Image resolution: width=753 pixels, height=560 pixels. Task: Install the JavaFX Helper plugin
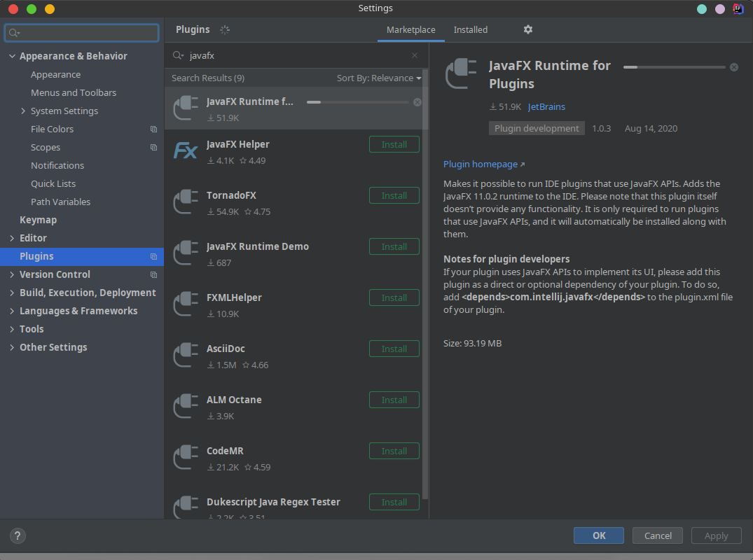394,144
